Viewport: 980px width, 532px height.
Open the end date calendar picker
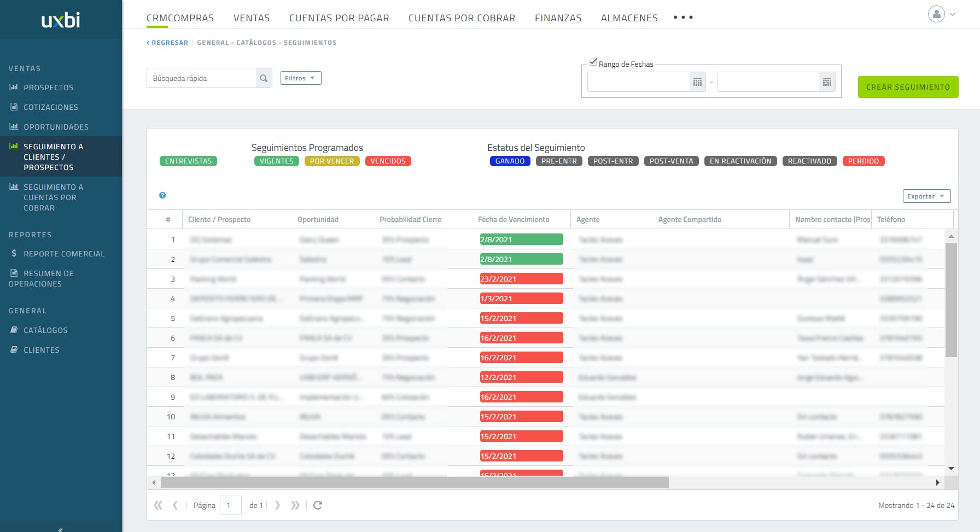[x=827, y=82]
